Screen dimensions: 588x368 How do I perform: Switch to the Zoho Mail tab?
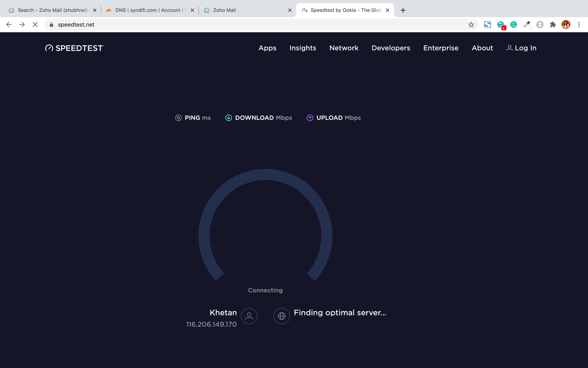point(247,10)
